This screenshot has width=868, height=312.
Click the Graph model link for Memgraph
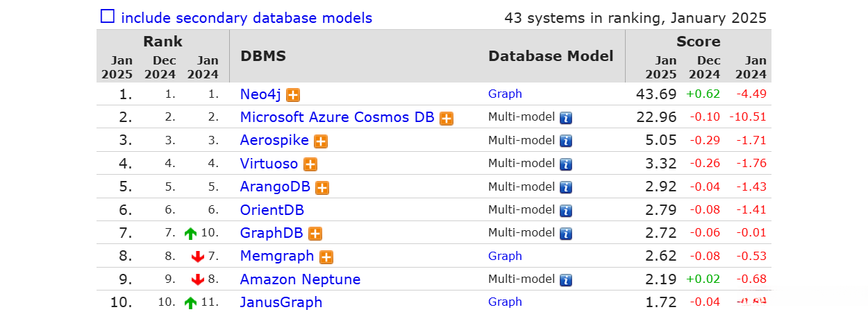pyautogui.click(x=505, y=256)
